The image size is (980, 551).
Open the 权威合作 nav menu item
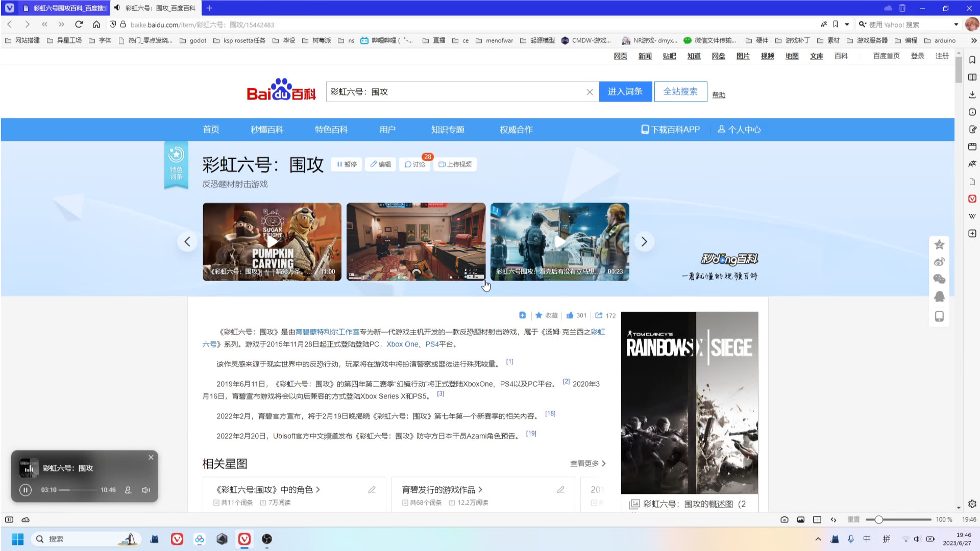pos(516,130)
